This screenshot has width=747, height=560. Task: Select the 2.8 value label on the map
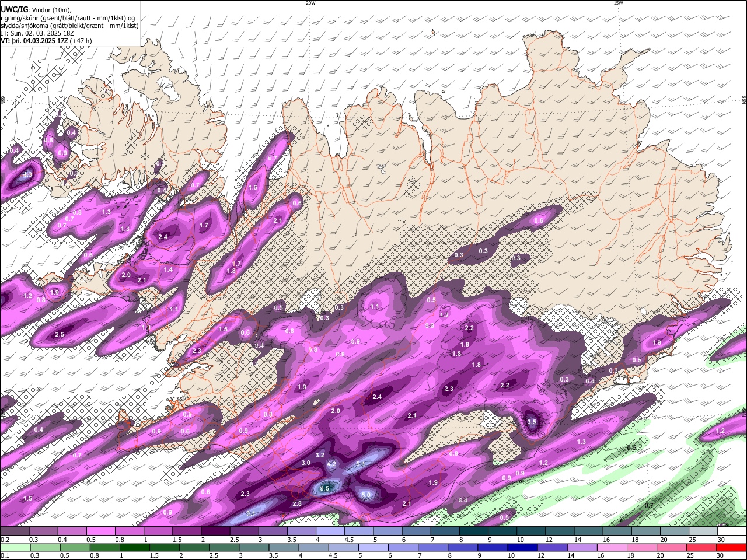(x=297, y=503)
